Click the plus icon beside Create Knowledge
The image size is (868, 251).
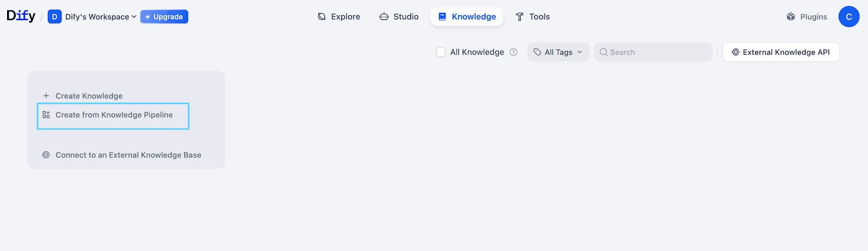point(46,96)
